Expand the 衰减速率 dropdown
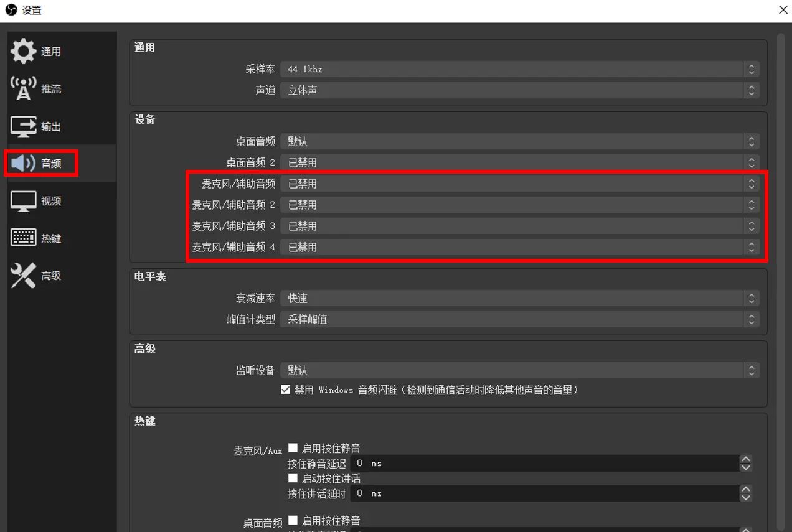This screenshot has height=532, width=792. 519,298
